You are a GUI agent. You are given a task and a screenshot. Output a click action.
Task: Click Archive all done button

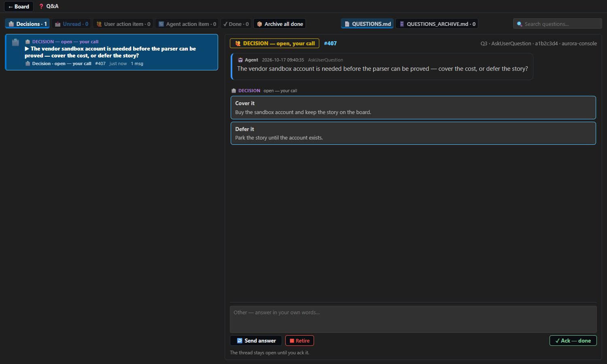pyautogui.click(x=280, y=24)
